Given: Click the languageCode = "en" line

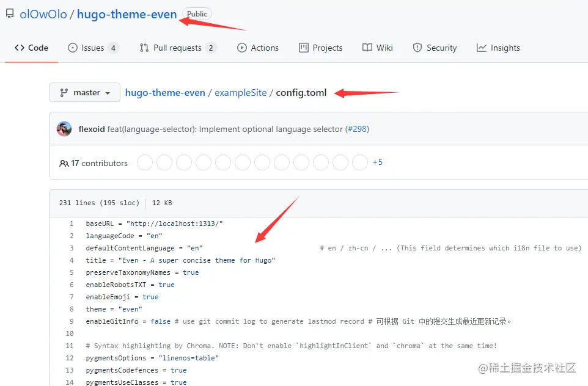Looking at the screenshot, I should pos(124,236).
